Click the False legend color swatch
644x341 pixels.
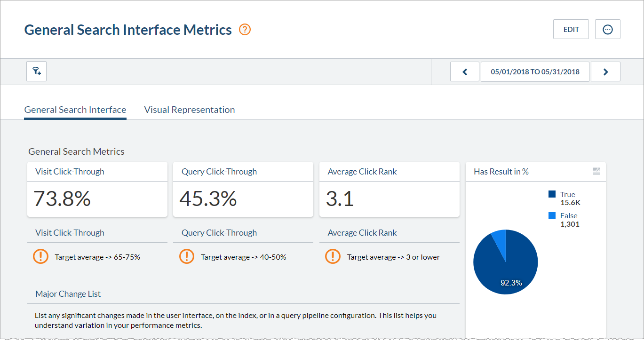552,215
